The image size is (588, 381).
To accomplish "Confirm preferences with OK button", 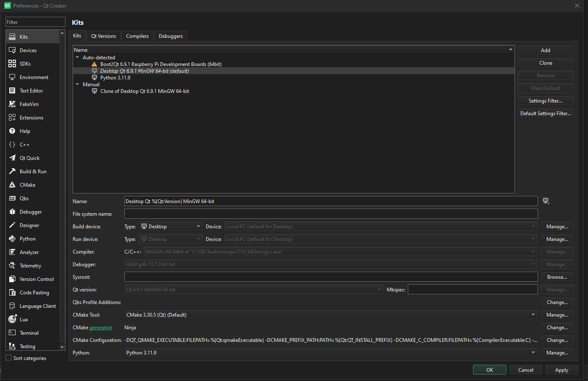I will click(489, 370).
